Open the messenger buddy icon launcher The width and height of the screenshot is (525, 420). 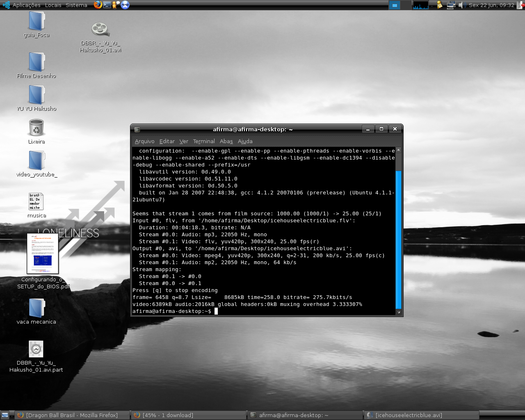tap(116, 5)
